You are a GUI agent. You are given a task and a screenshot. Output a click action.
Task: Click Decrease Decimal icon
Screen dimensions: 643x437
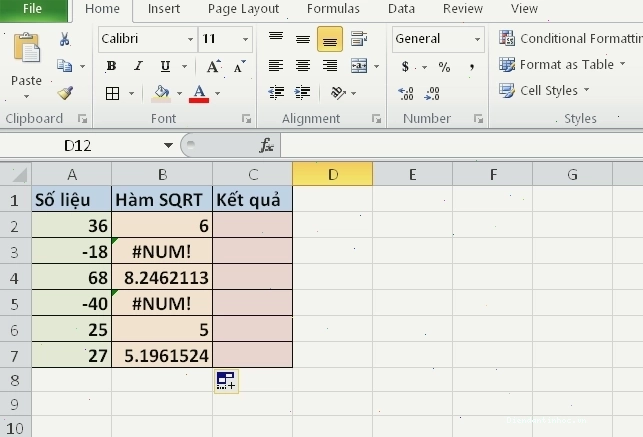click(432, 93)
